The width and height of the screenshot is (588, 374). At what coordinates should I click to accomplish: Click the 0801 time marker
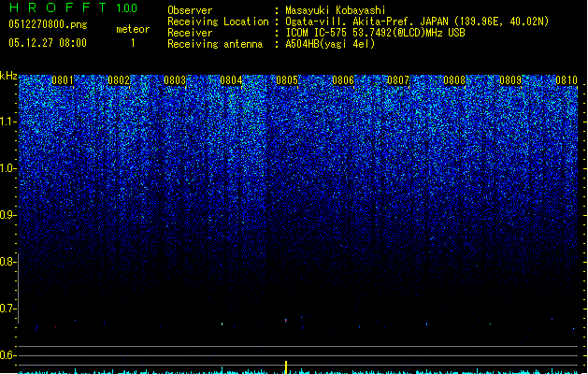(63, 80)
